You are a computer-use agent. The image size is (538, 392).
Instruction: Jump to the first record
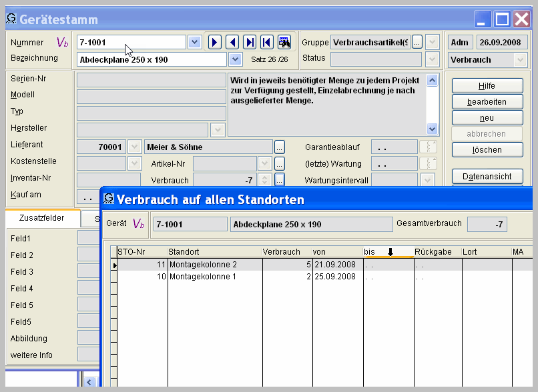[267, 42]
